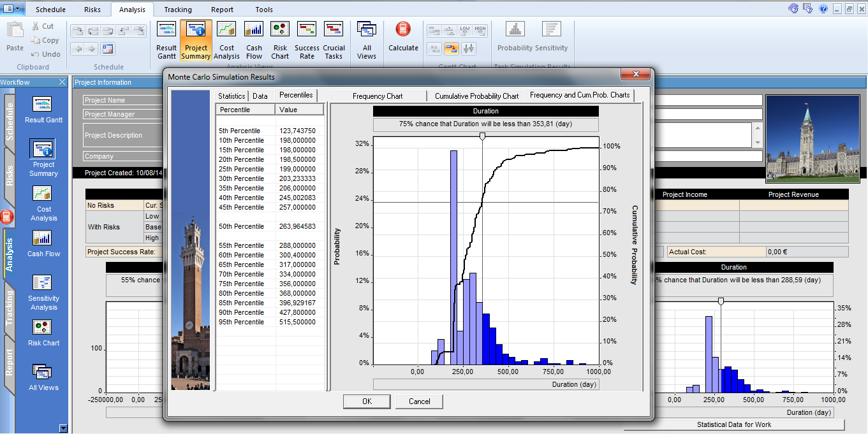Show the Success Rate view
This screenshot has height=434, width=868.
[307, 40]
